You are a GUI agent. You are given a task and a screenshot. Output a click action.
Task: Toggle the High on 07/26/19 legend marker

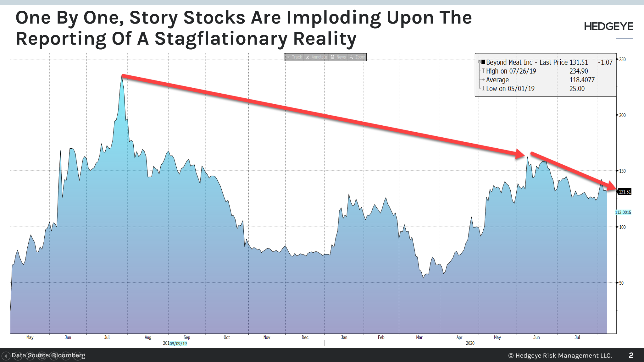click(483, 71)
